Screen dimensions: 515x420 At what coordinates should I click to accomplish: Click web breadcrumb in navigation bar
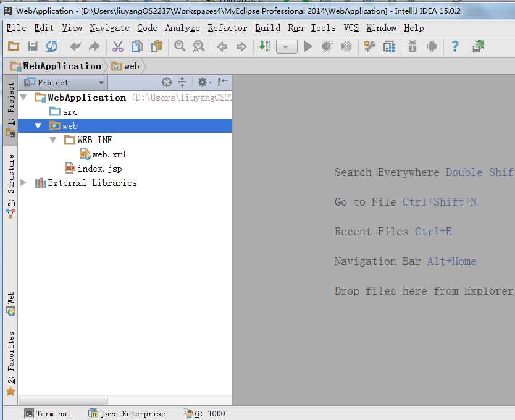click(125, 66)
